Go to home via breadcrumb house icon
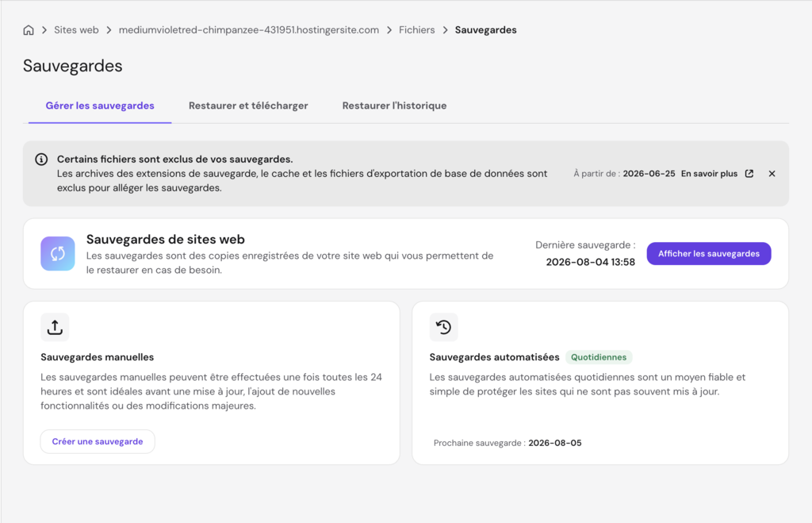Viewport: 812px width, 523px height. (29, 30)
